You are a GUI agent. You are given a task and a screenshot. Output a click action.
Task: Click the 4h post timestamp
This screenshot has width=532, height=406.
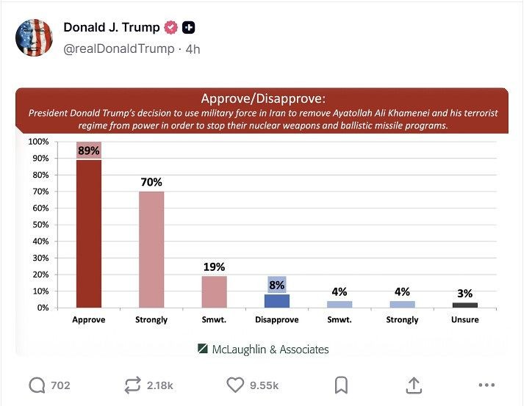(193, 48)
